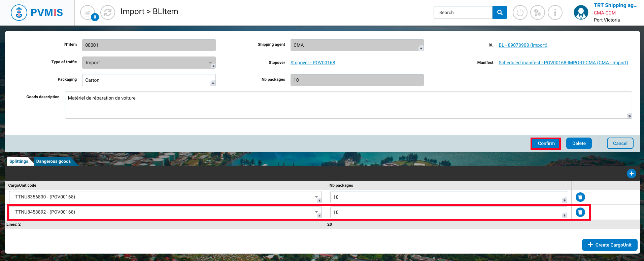
Task: Expand the Type of traffic dropdown
Action: [210, 63]
